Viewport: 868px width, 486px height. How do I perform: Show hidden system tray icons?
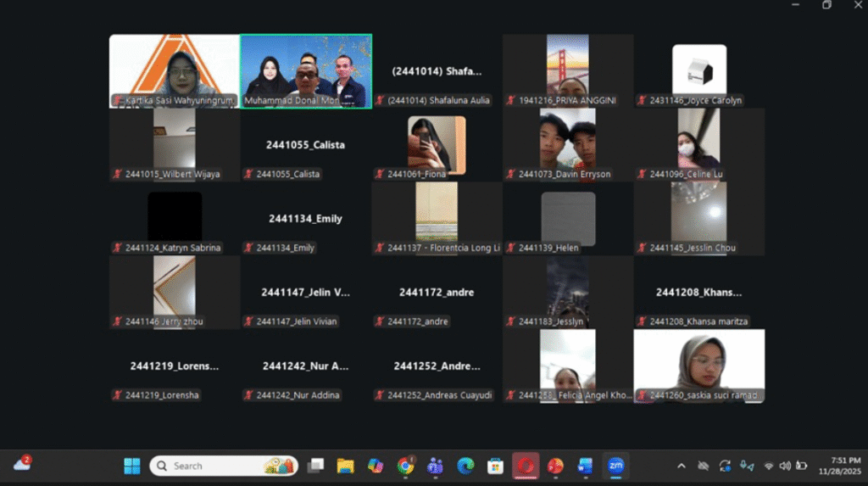pyautogui.click(x=682, y=466)
